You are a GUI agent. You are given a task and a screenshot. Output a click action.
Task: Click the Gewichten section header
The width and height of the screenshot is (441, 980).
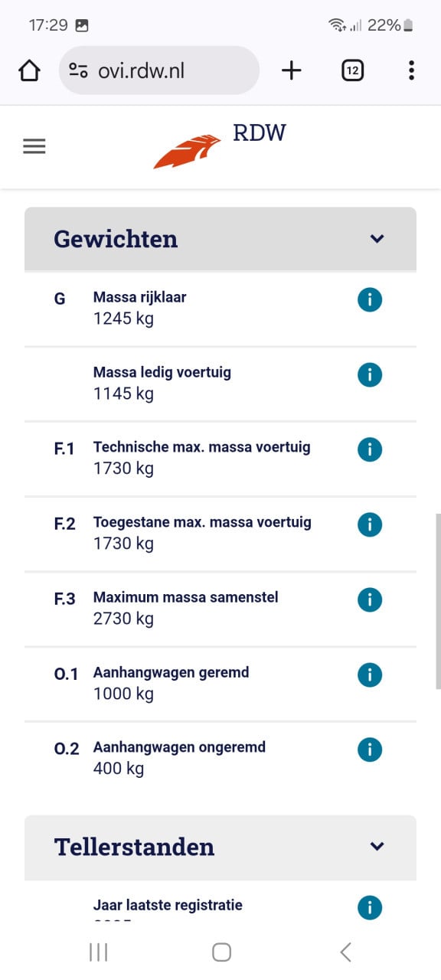(x=220, y=239)
